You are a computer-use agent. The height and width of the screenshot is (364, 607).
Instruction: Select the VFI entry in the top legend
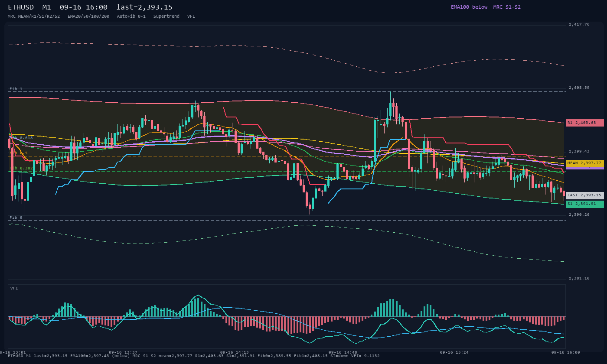(x=191, y=16)
